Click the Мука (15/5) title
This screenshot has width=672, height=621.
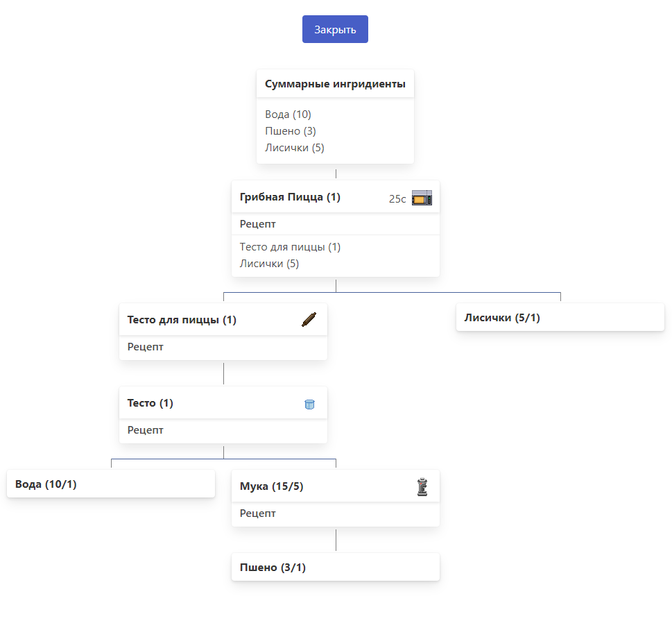(x=271, y=486)
